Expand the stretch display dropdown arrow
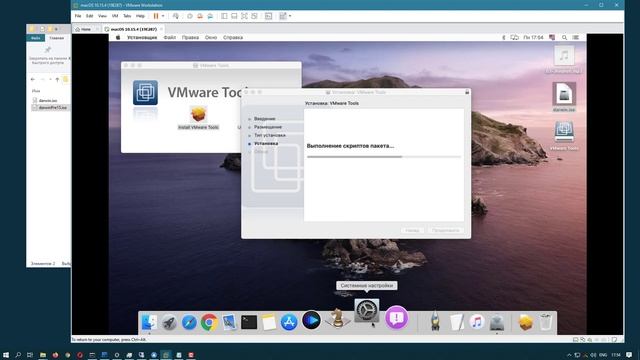 pyautogui.click(x=290, y=16)
